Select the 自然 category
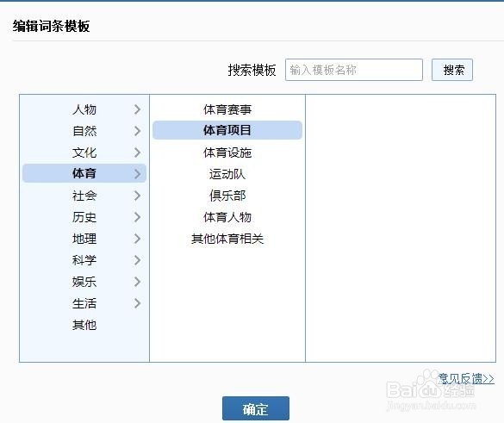 (x=84, y=131)
